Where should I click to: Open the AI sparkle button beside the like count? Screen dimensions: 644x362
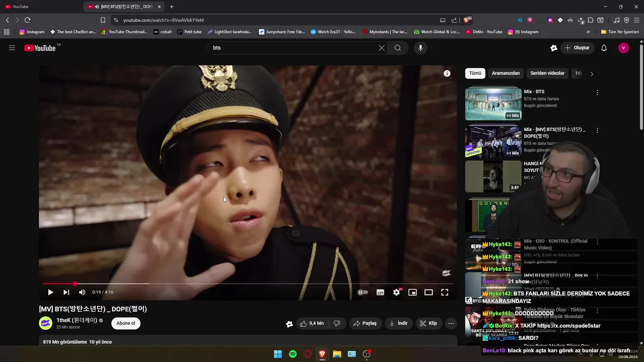coord(289,324)
